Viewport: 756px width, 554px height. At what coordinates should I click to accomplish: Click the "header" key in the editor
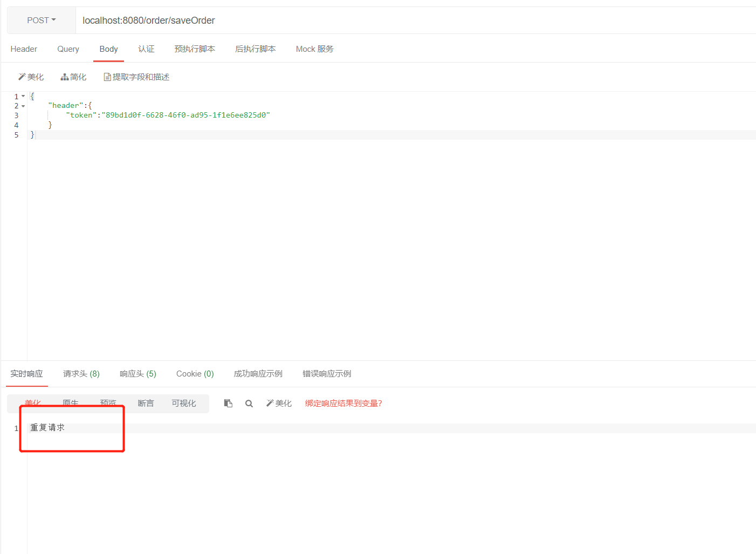pyautogui.click(x=66, y=105)
